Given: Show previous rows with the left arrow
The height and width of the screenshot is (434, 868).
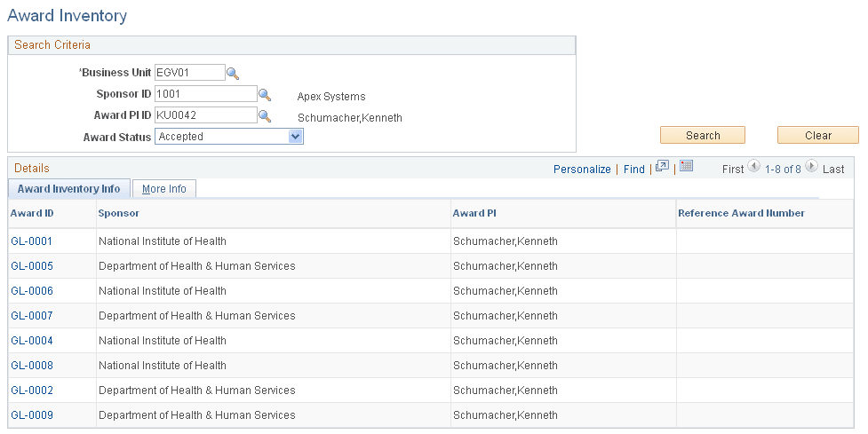Looking at the screenshot, I should (x=754, y=167).
